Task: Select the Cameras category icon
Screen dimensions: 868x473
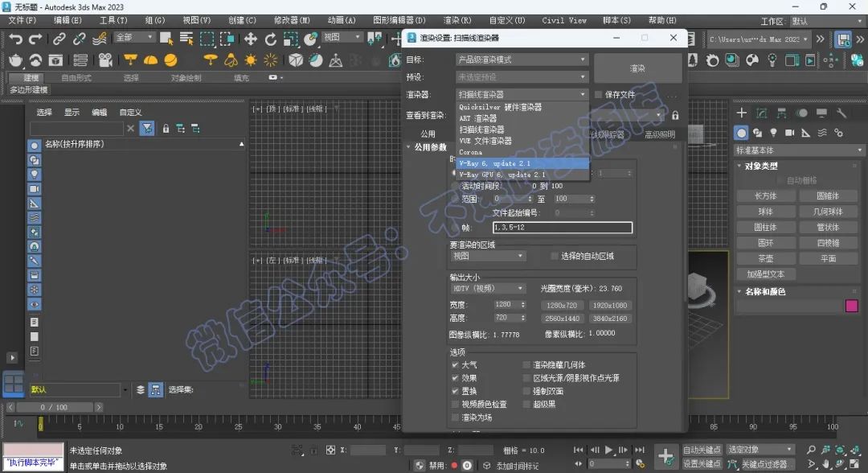Action: [x=790, y=133]
